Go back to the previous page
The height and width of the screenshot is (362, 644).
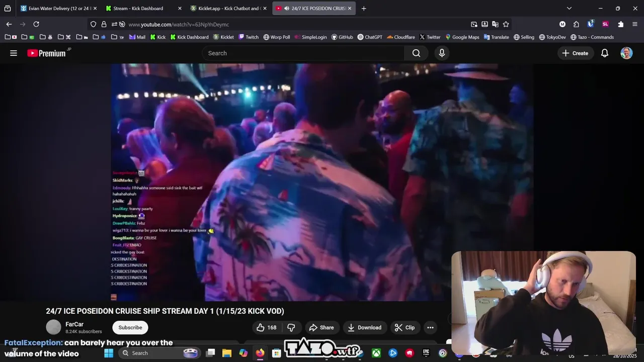9,24
